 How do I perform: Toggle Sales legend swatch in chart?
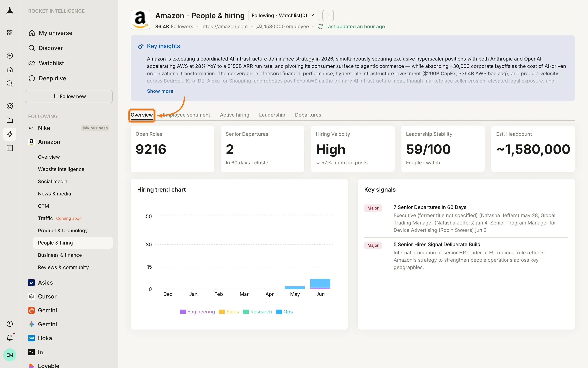(222, 312)
